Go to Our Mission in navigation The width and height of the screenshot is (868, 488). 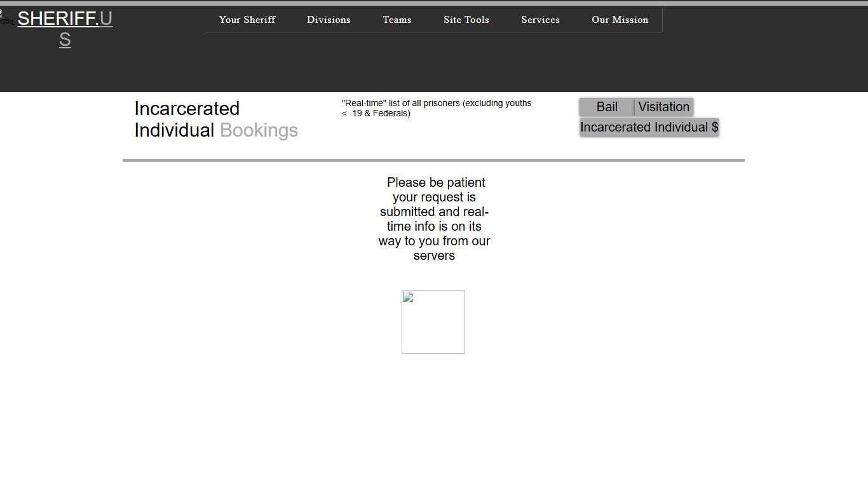(620, 20)
